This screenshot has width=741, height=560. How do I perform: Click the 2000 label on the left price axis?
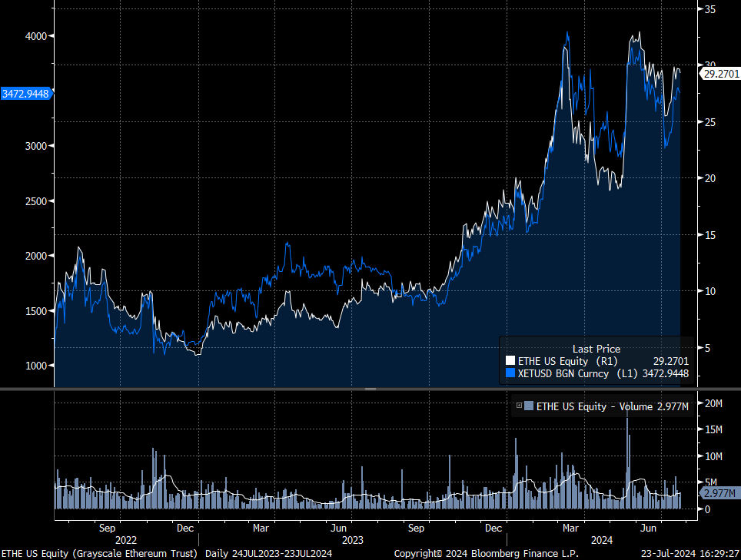pos(36,256)
